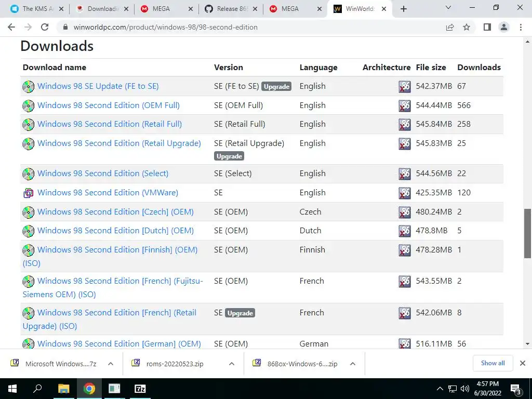
Task: Click the x86 architecture icon in the 542.37MB row
Action: coord(404,87)
